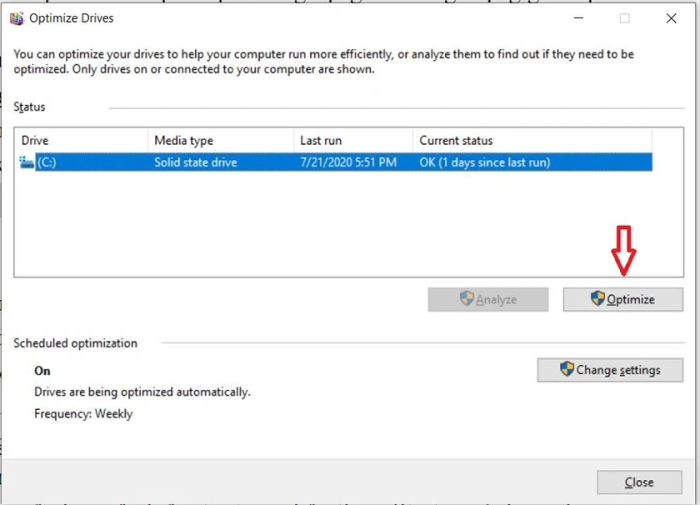Click 'OK (1 days since last run)' status

click(485, 162)
